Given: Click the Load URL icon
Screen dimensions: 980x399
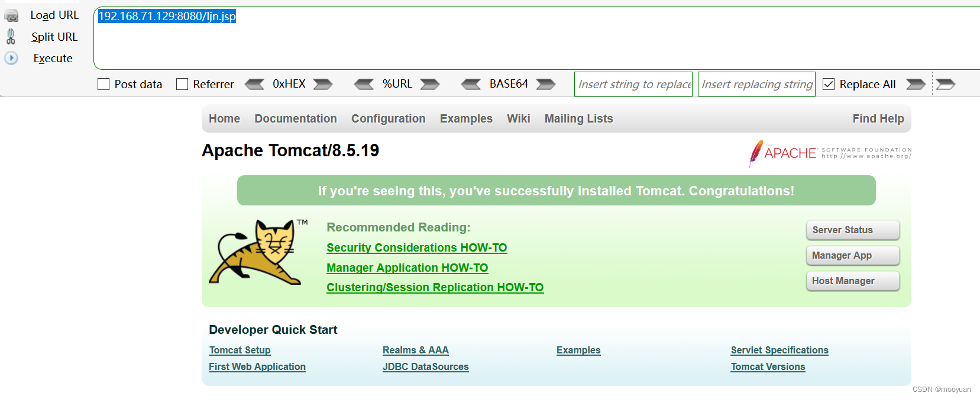Looking at the screenshot, I should (x=12, y=15).
